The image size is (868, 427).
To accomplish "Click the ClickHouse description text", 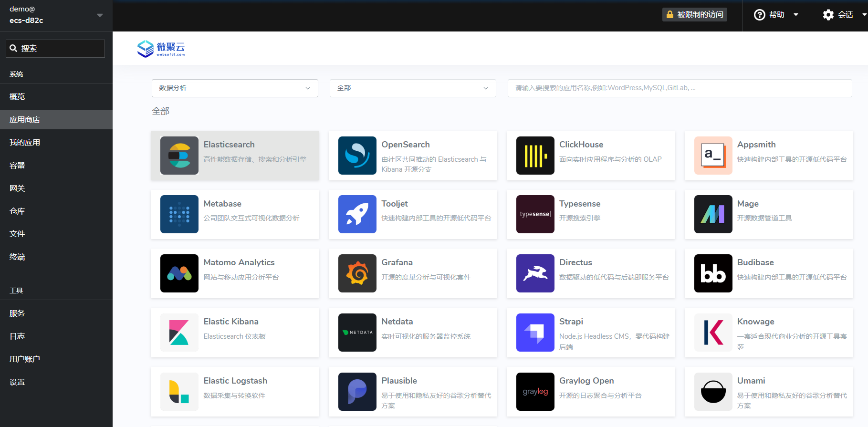I will [x=610, y=159].
